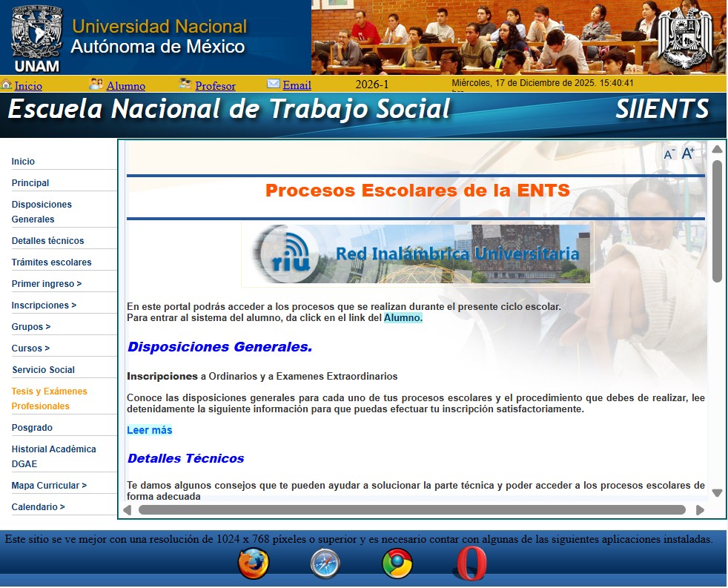Click the UNAM shield logo
This screenshot has height=588, width=728.
(x=36, y=38)
